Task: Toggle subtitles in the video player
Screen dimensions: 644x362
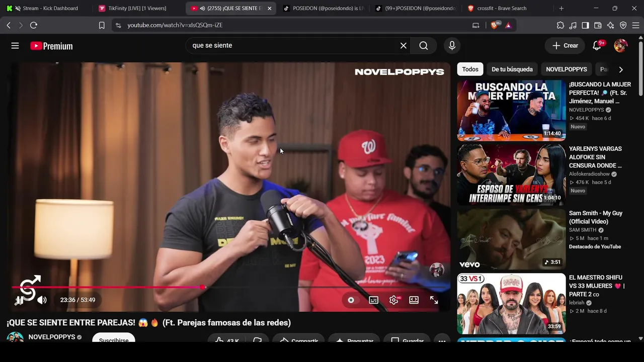Action: [373, 300]
